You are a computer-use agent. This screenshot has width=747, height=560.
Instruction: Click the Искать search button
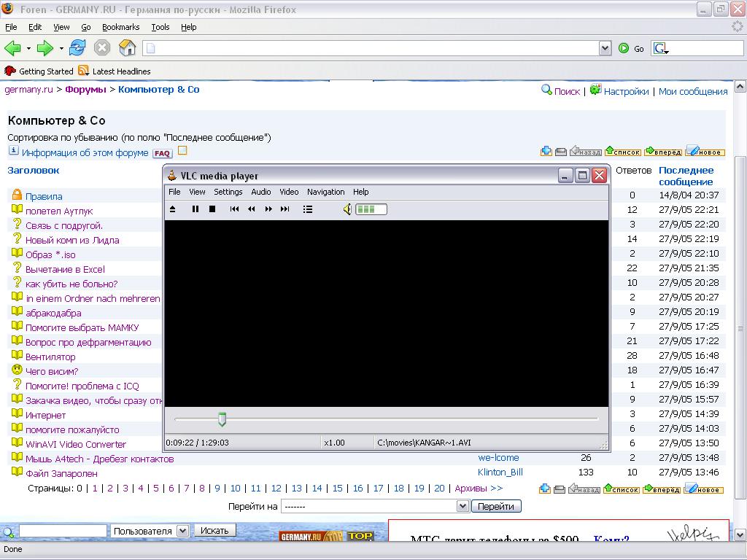pos(214,531)
